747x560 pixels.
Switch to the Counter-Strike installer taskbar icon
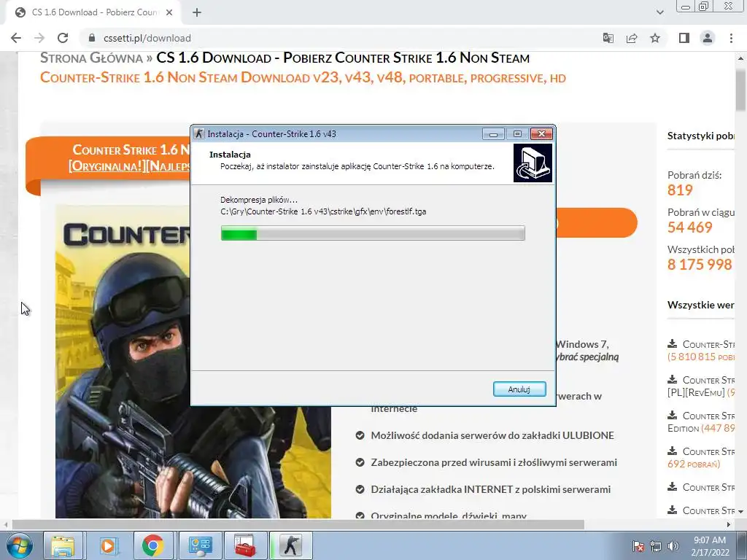pos(290,545)
